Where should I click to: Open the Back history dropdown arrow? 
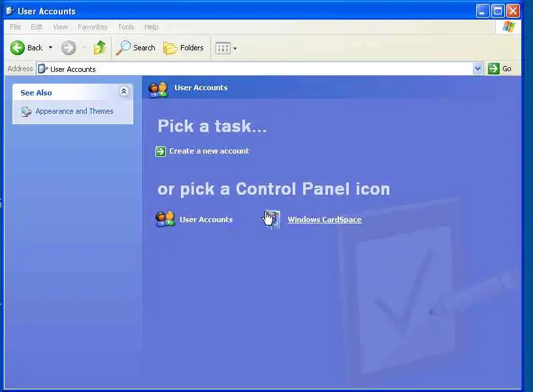pyautogui.click(x=51, y=48)
